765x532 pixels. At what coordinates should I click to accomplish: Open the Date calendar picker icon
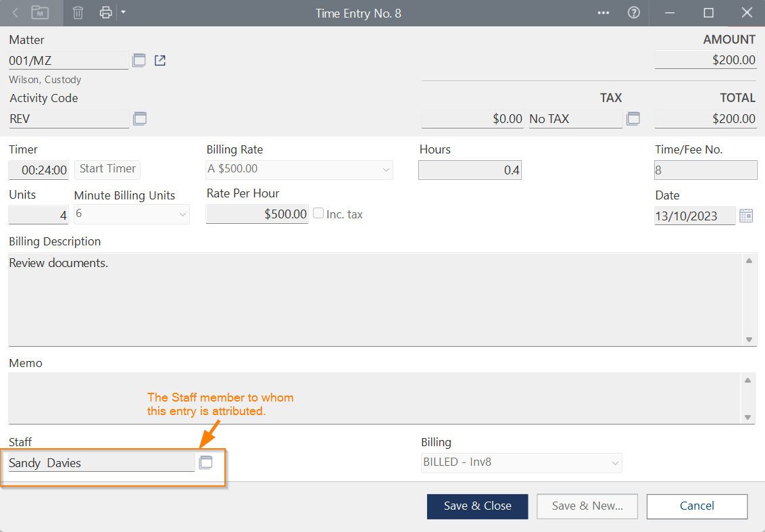(x=746, y=216)
